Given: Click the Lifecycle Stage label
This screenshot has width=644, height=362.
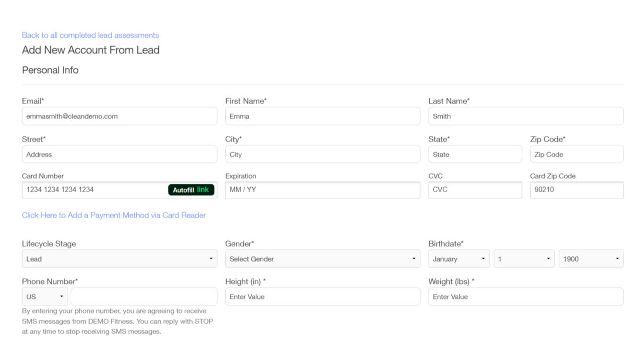Looking at the screenshot, I should pos(49,244).
